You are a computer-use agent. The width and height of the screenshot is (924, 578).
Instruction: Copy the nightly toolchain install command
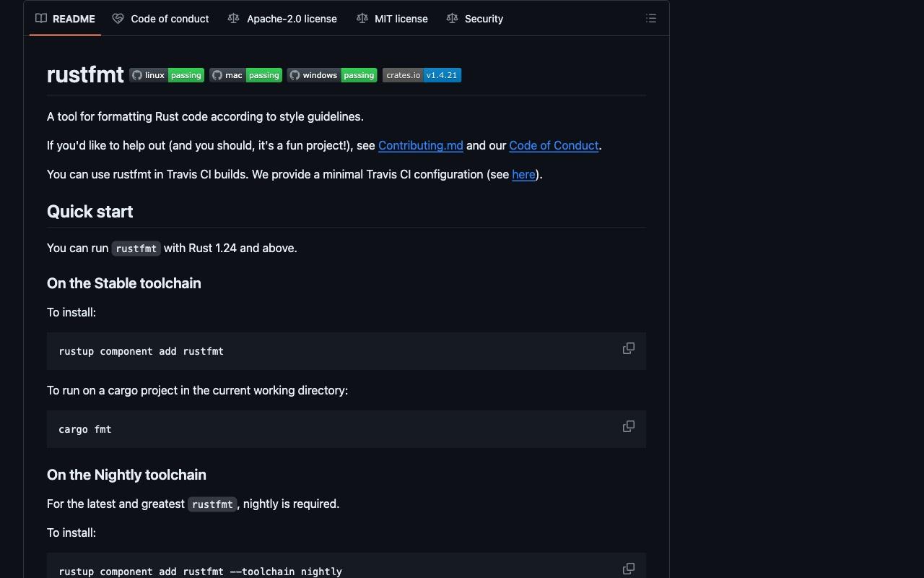[x=629, y=569]
